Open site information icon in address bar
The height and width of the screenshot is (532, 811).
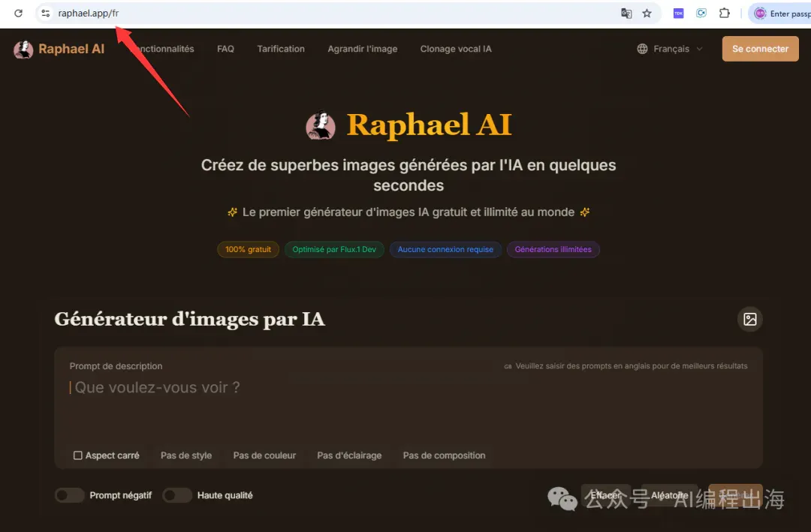click(x=46, y=14)
